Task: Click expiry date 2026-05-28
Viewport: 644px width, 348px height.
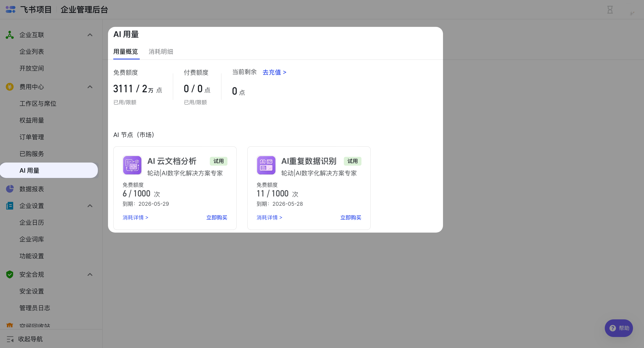Action: point(288,204)
